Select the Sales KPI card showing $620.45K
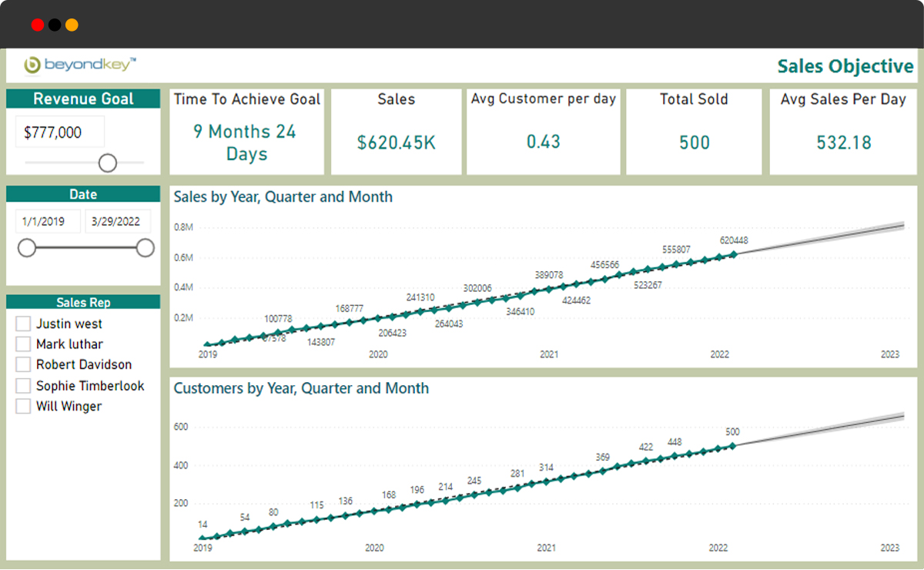Image resolution: width=924 pixels, height=570 pixels. pyautogui.click(x=396, y=132)
